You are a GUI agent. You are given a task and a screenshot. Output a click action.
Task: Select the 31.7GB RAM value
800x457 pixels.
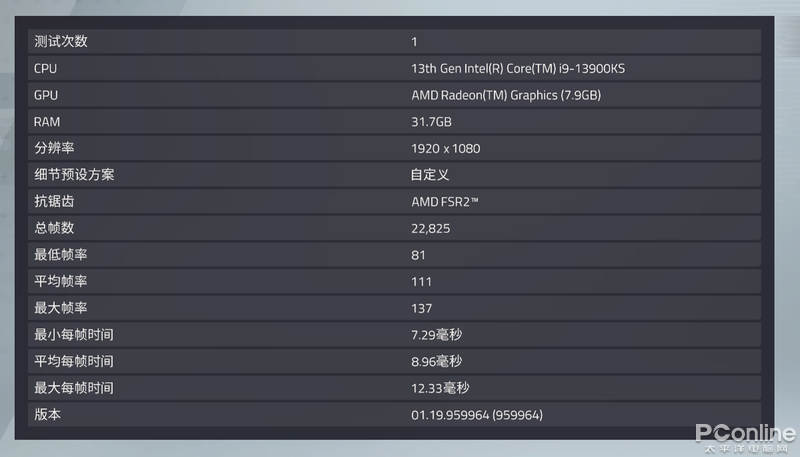(x=432, y=122)
